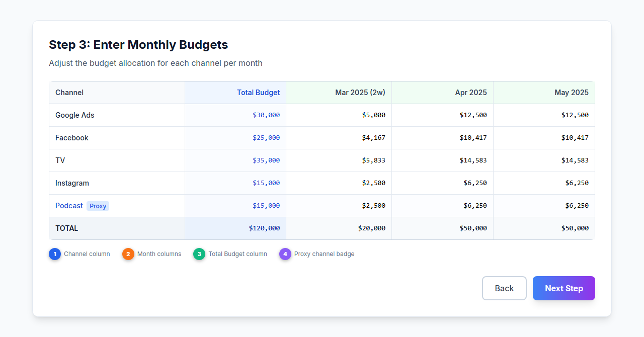Screen dimensions: 644x337
Task: Edit Instagram Apr 2025 cell $6,250
Action: (443, 183)
